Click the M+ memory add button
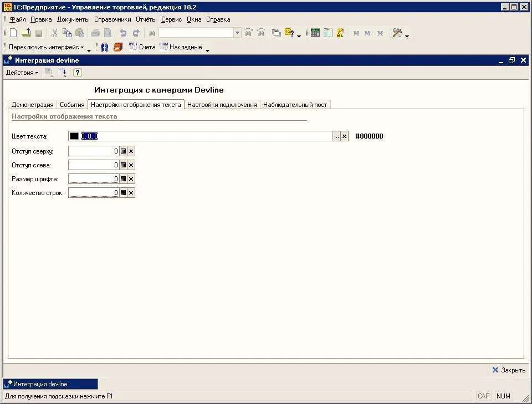 [x=369, y=33]
